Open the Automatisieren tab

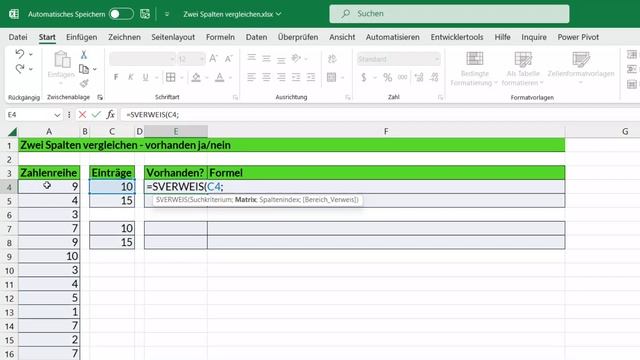(x=393, y=37)
